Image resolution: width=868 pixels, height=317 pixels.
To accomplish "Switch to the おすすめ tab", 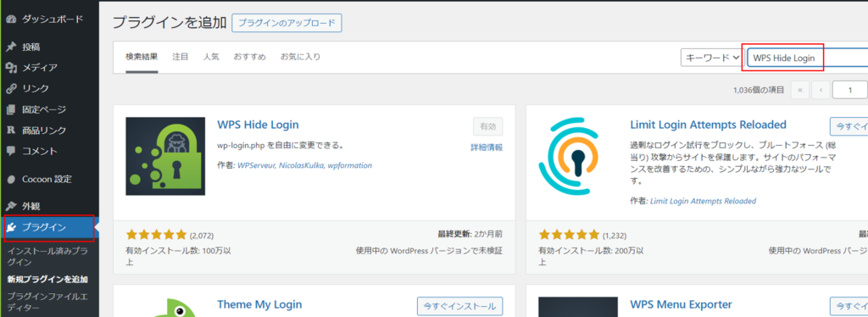I will [250, 57].
